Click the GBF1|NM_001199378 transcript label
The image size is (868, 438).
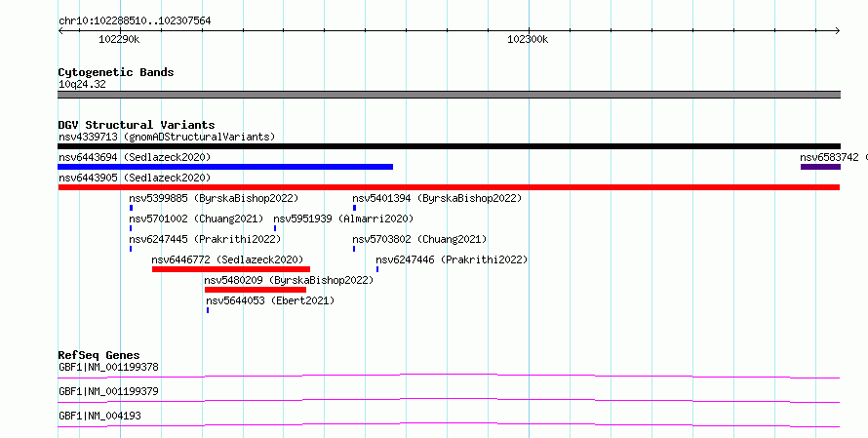click(108, 367)
